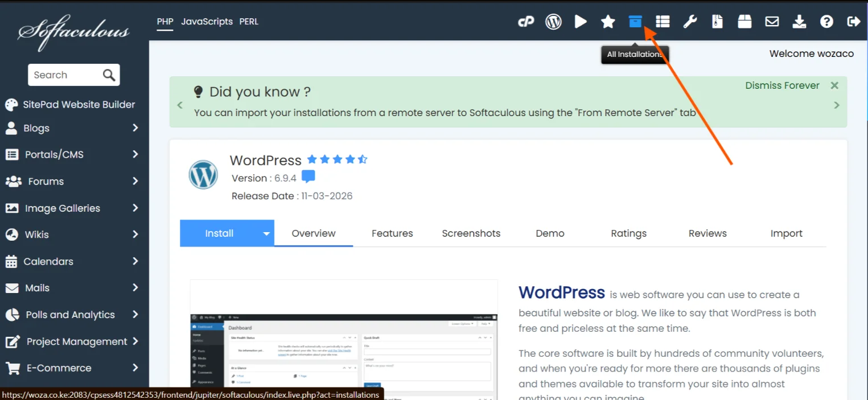This screenshot has width=868, height=400.
Task: Open the Install button dropdown arrow
Action: (x=265, y=233)
